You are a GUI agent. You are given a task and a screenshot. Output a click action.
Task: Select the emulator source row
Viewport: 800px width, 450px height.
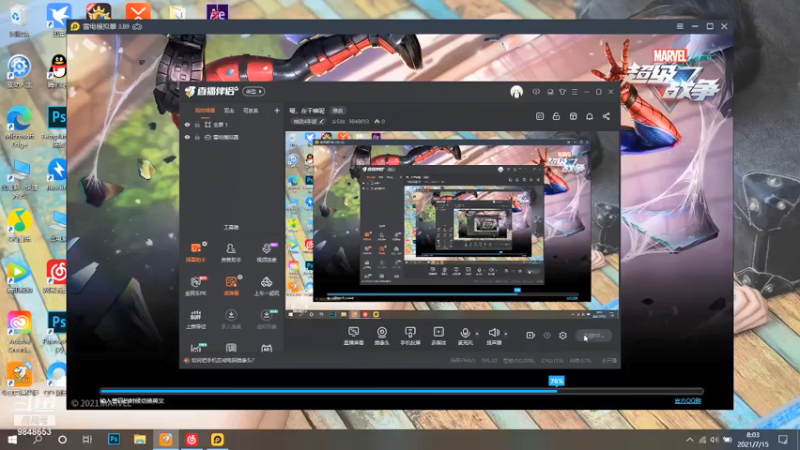point(232,137)
